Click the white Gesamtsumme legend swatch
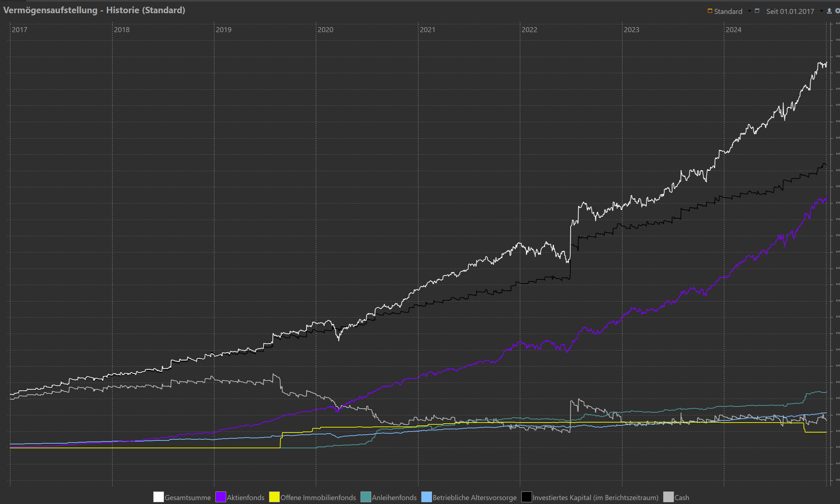This screenshot has height=504, width=840. (x=159, y=497)
